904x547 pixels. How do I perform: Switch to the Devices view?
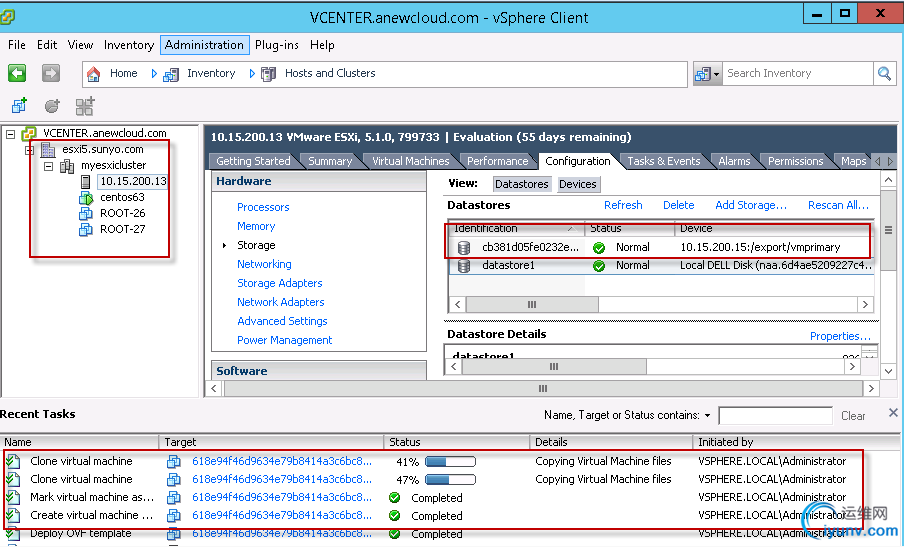(577, 184)
